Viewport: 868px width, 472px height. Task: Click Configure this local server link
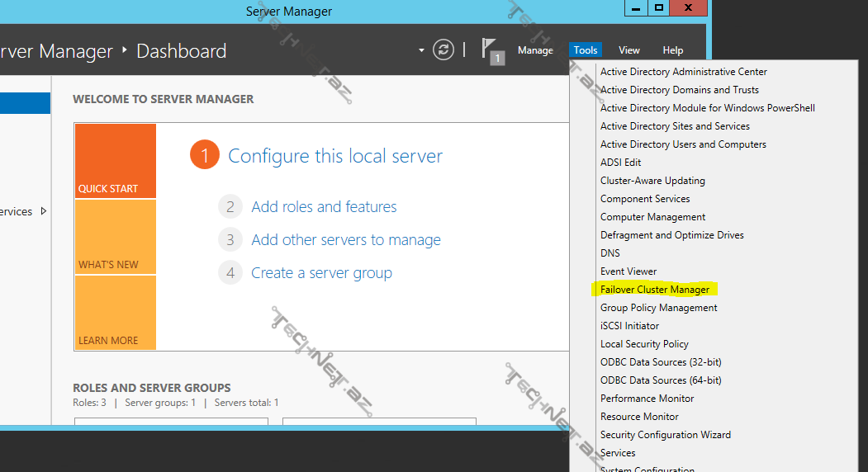coord(335,156)
